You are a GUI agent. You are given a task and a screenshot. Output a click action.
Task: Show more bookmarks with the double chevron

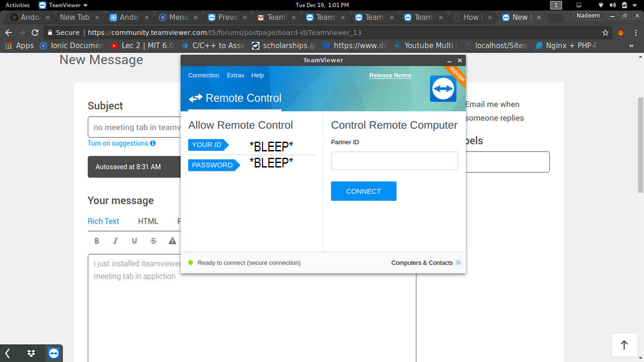[x=631, y=46]
